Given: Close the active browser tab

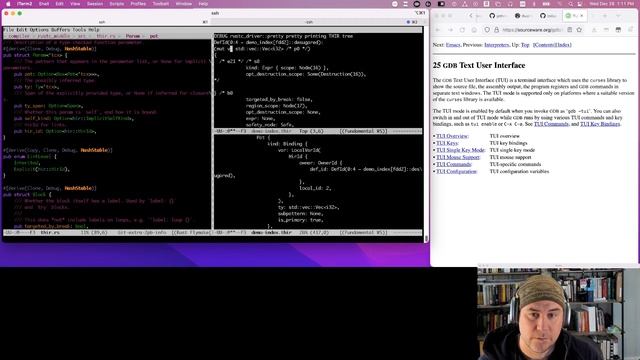Looking at the screenshot, I should [x=582, y=16].
